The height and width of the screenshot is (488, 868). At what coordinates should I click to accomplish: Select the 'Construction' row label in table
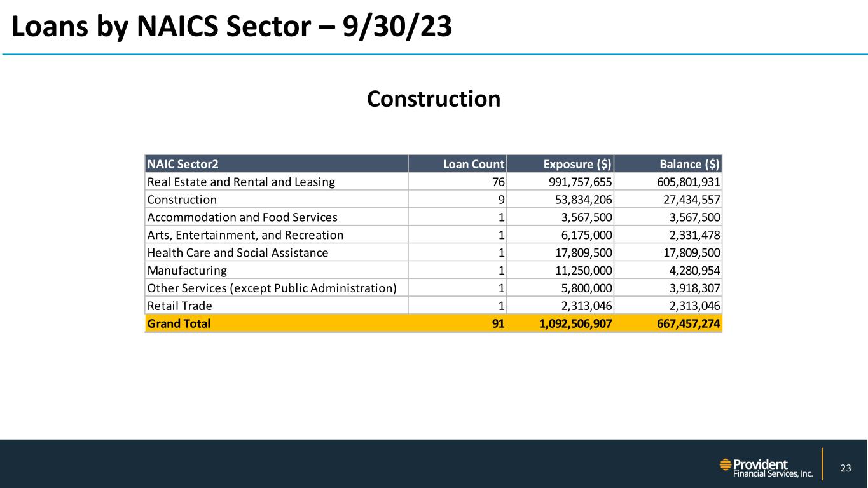point(182,200)
